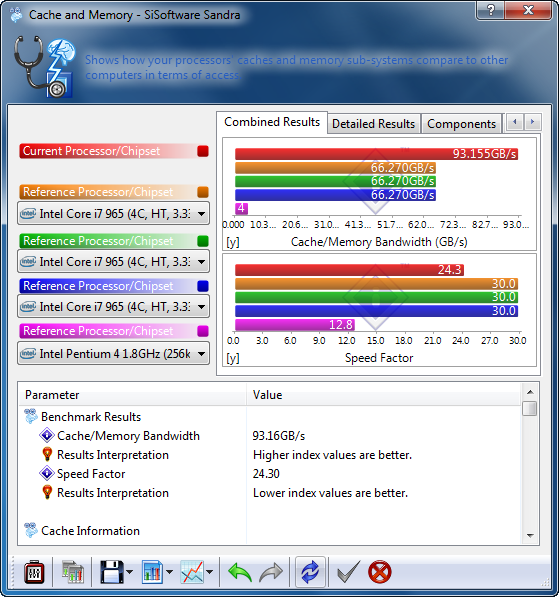Viewport: 559px width, 597px height.
Task: Click the Value column header
Action: point(383,395)
